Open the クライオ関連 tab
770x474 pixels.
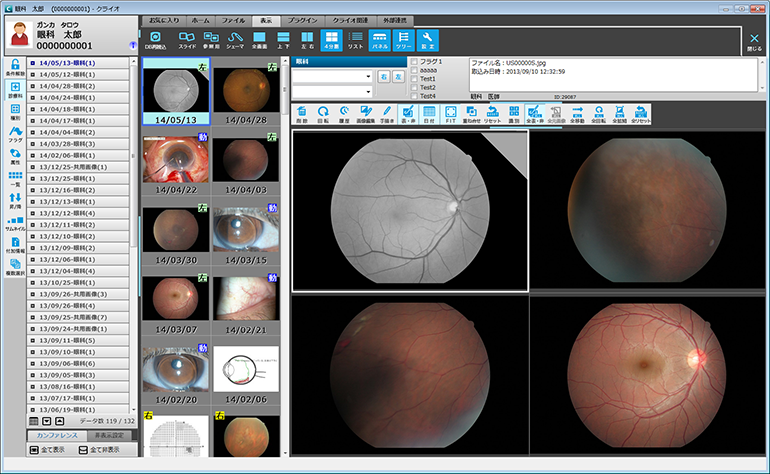click(x=351, y=21)
